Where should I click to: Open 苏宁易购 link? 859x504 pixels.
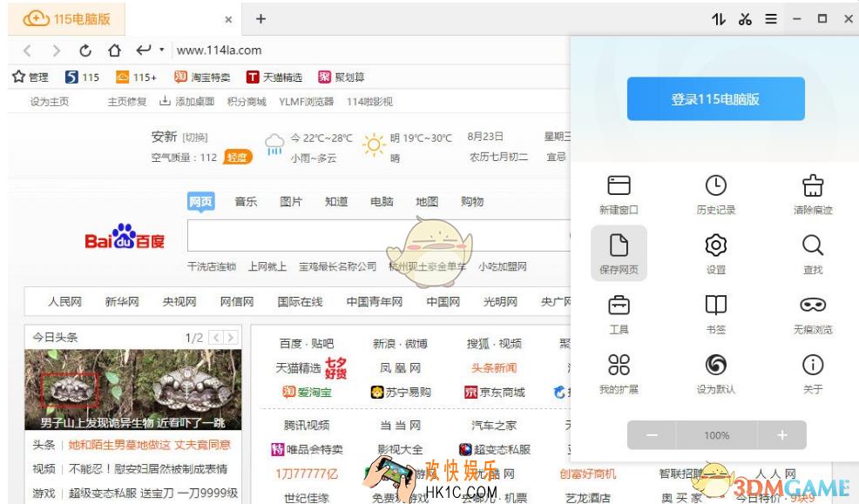401,393
